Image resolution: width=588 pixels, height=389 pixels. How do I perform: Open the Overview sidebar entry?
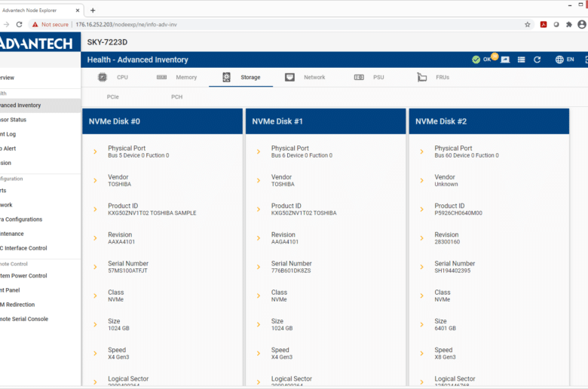(40, 78)
